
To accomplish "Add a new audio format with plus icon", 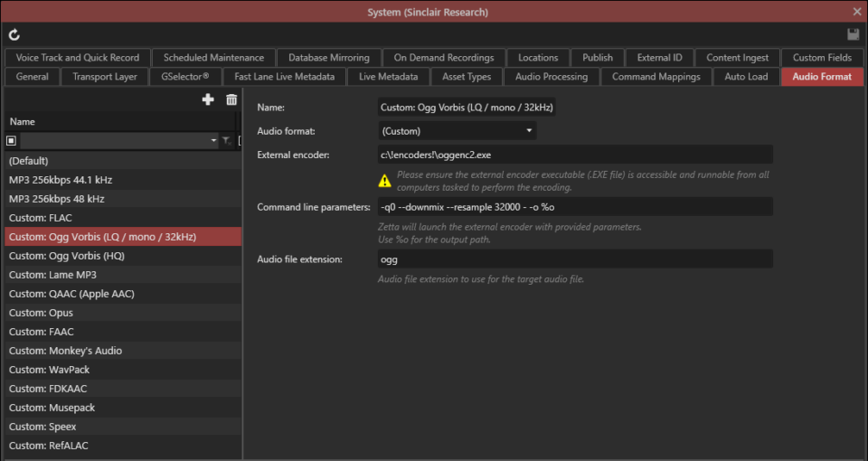I will coord(208,99).
